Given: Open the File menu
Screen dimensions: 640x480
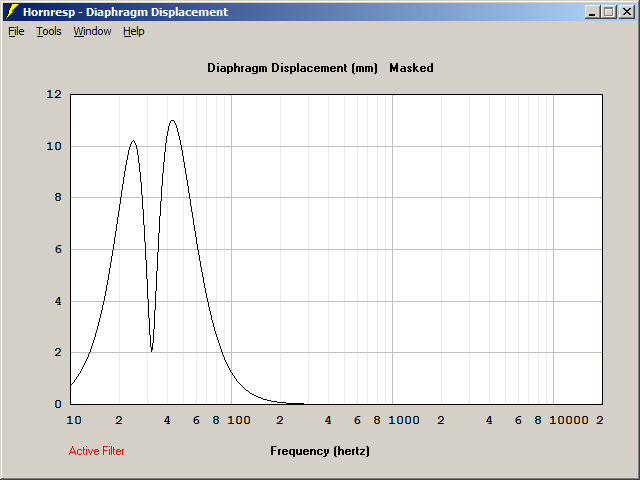Looking at the screenshot, I should [x=16, y=31].
